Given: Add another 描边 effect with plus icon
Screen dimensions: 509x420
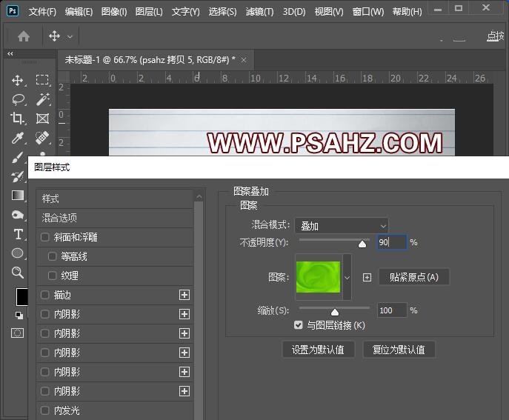Looking at the screenshot, I should pyautogui.click(x=184, y=295).
